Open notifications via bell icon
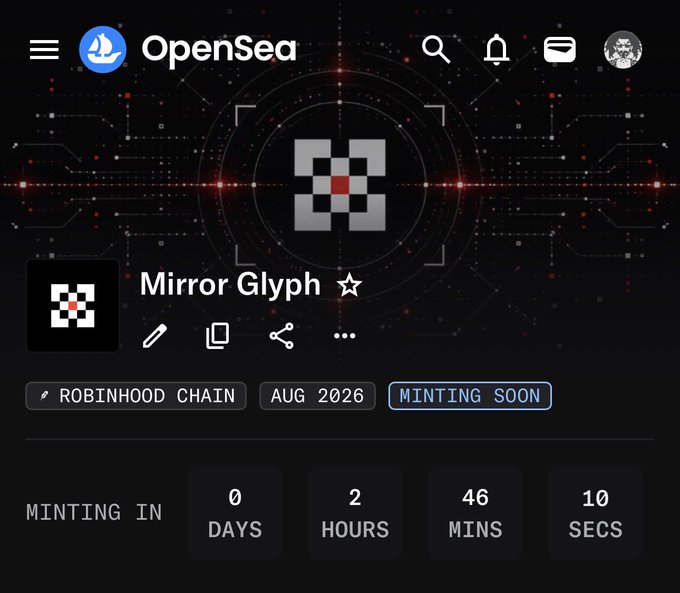Image resolution: width=680 pixels, height=593 pixels. tap(497, 49)
